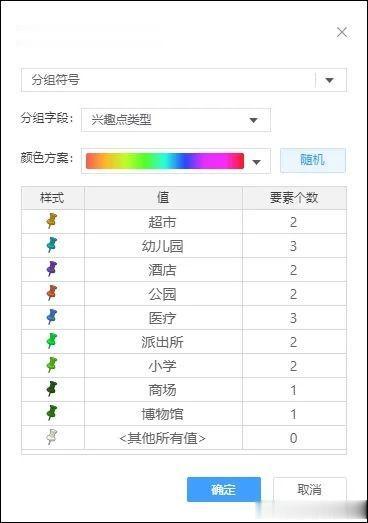The image size is (368, 523).
Task: Click the 值 column header
Action: click(x=163, y=198)
